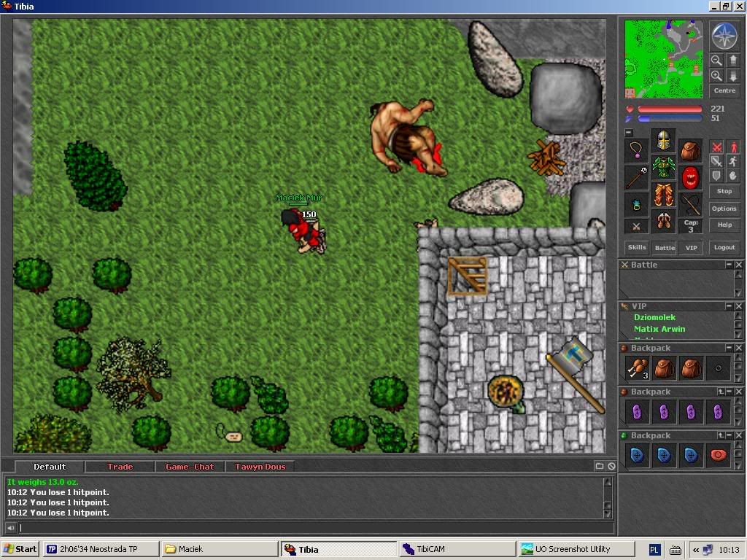Image resolution: width=747 pixels, height=560 pixels.
Task: Minimize the Battle panel
Action: (729, 264)
